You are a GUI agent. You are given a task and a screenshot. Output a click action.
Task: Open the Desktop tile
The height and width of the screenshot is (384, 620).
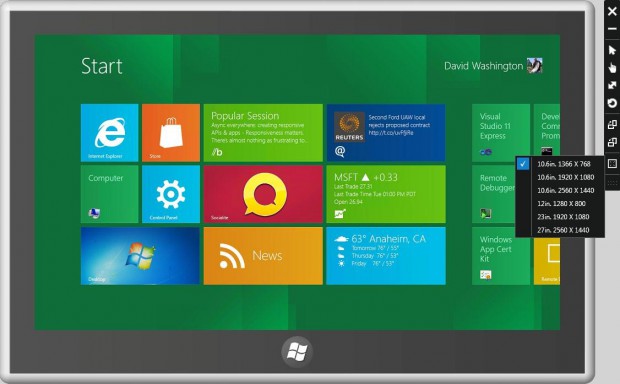coord(140,256)
